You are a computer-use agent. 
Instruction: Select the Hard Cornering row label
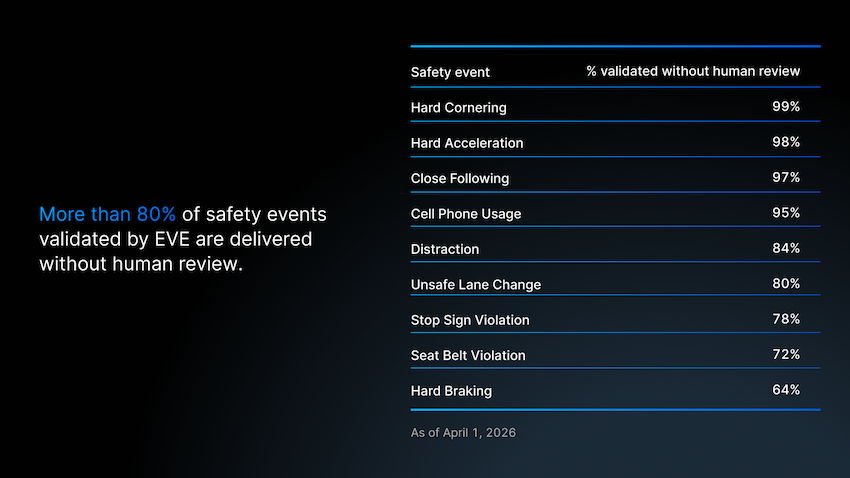point(458,107)
